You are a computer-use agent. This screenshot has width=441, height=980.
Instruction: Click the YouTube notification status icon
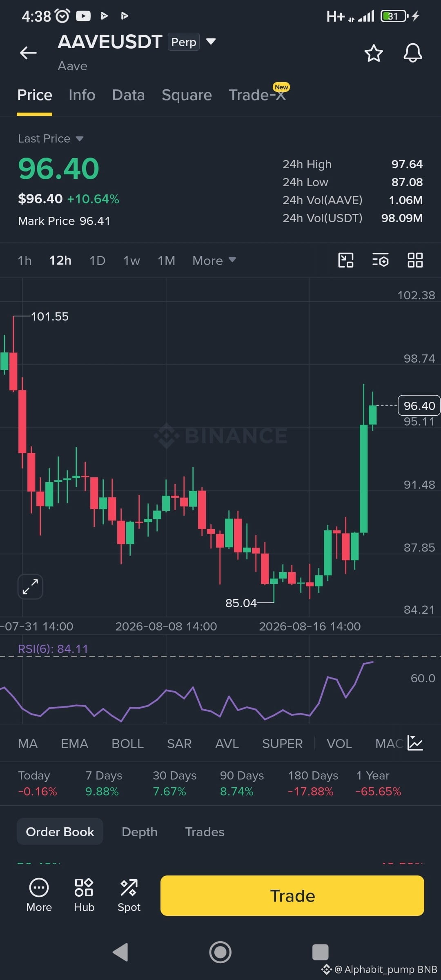point(83,16)
